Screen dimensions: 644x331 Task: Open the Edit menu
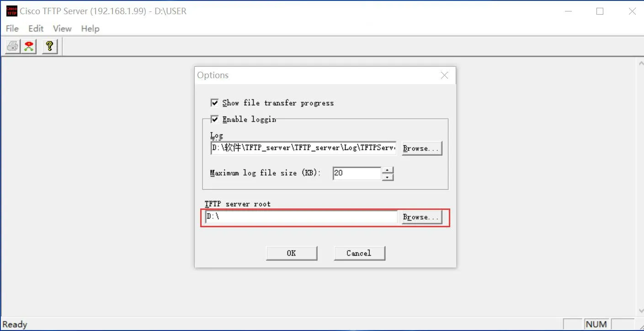(36, 28)
